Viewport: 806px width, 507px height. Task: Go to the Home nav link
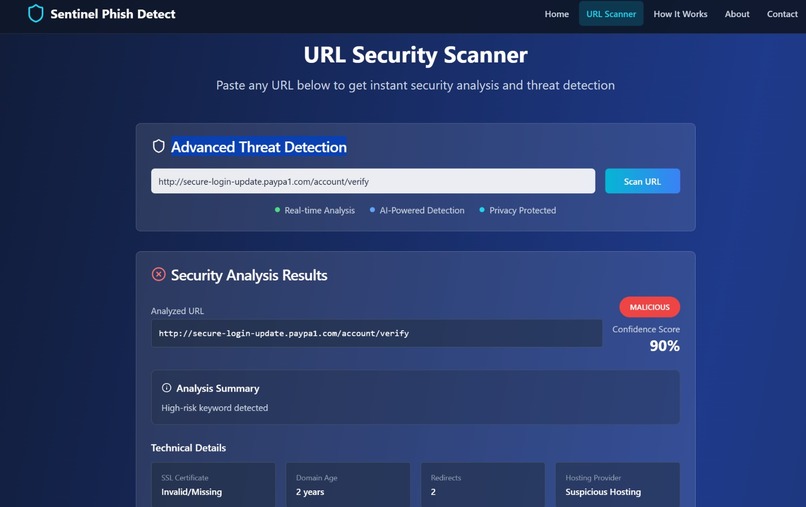[x=557, y=14]
